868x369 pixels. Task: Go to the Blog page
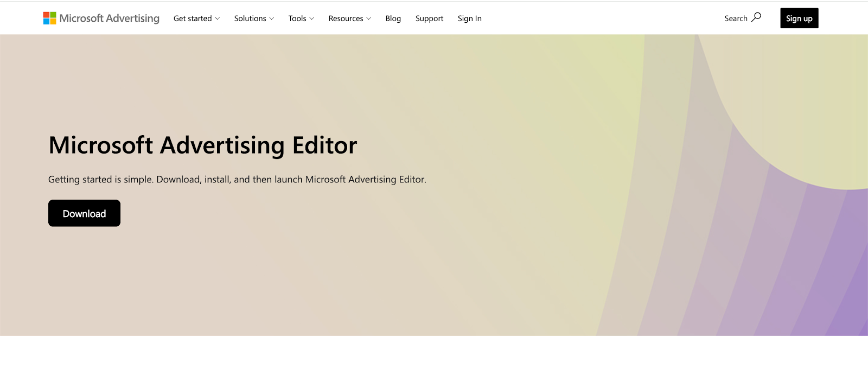point(393,18)
